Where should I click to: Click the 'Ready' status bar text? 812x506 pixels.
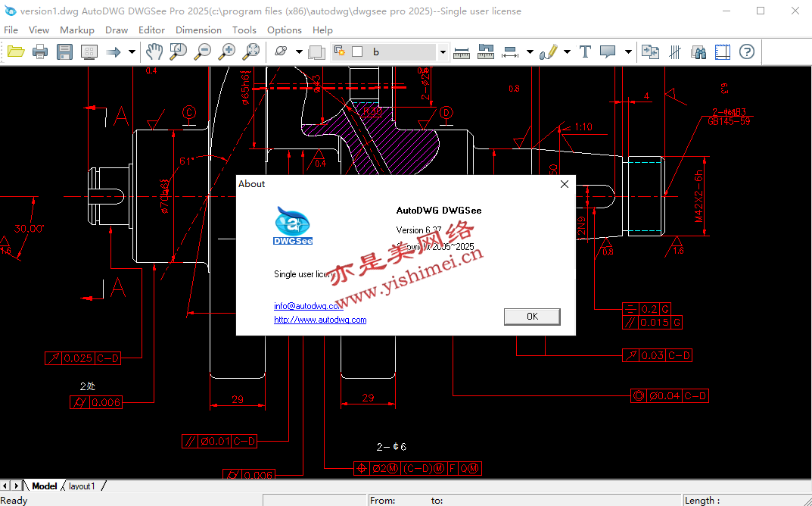click(x=14, y=500)
